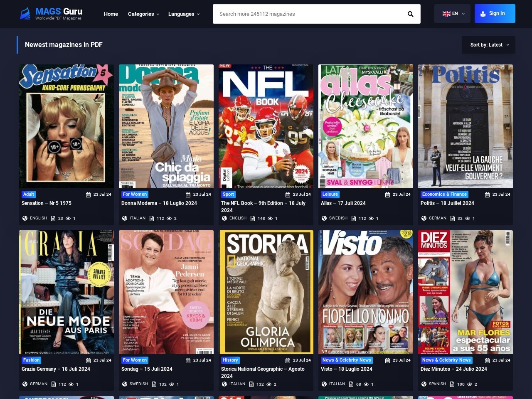Click the Visto magazine cover thumbnail

[x=366, y=292]
